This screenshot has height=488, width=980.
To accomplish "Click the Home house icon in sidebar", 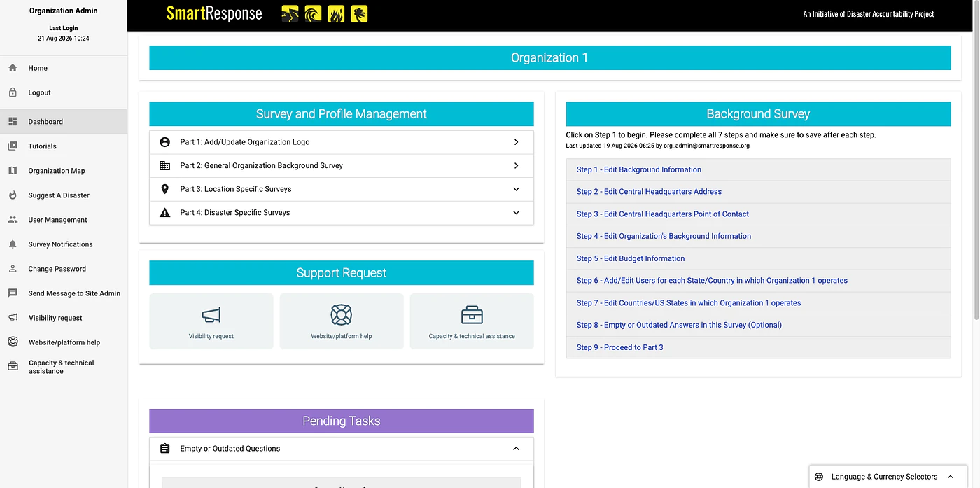I will 13,68.
